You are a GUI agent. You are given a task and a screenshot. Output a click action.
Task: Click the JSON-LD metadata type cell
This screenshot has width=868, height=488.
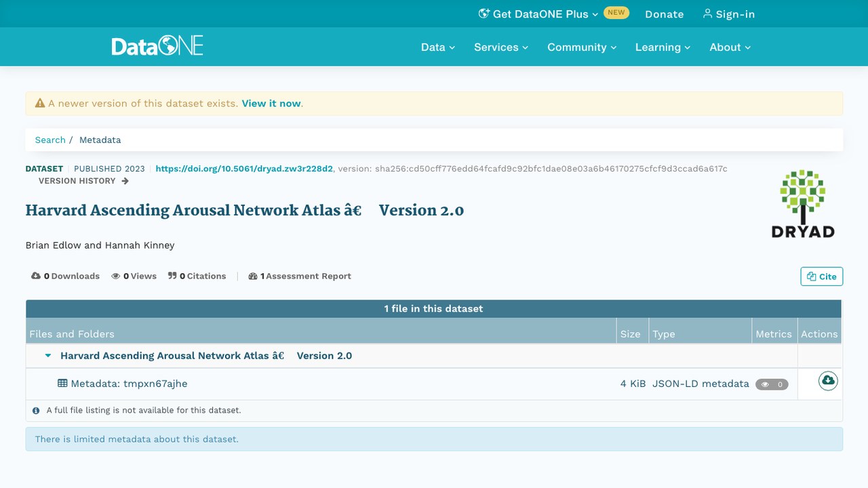pos(701,384)
